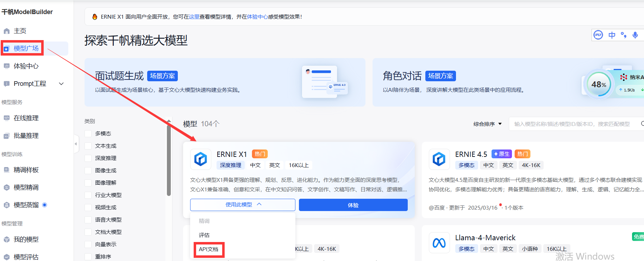Image resolution: width=644 pixels, height=261 pixels.
Task: Click the 热门 badge on ERNIE X1
Action: click(260, 154)
